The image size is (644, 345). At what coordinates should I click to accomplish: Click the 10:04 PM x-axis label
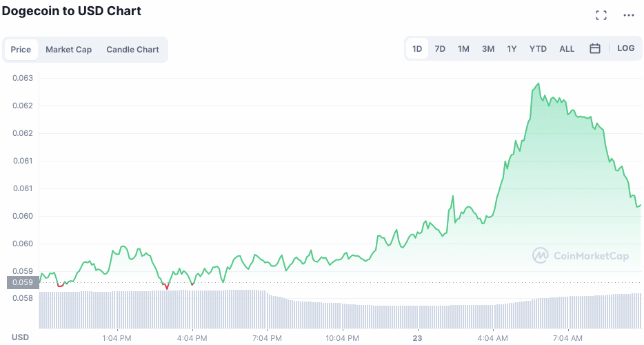point(343,338)
